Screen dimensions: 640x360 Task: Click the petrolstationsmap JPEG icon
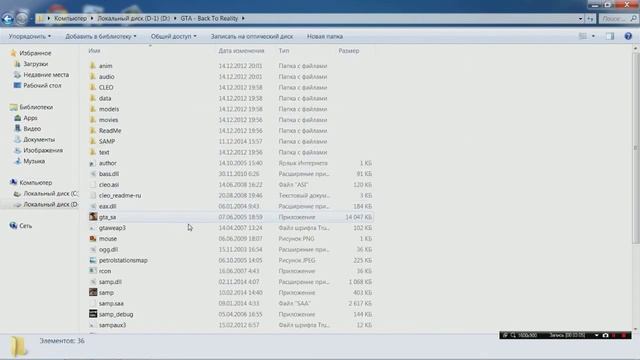tap(93, 260)
